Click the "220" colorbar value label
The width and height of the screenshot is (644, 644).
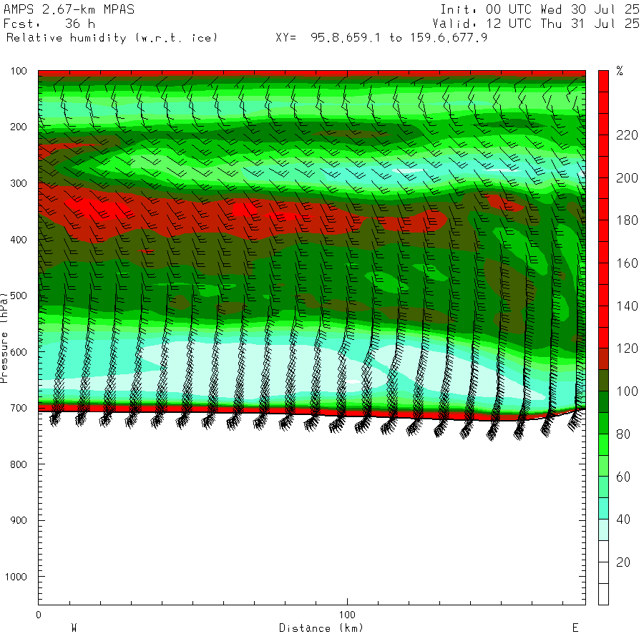click(627, 135)
